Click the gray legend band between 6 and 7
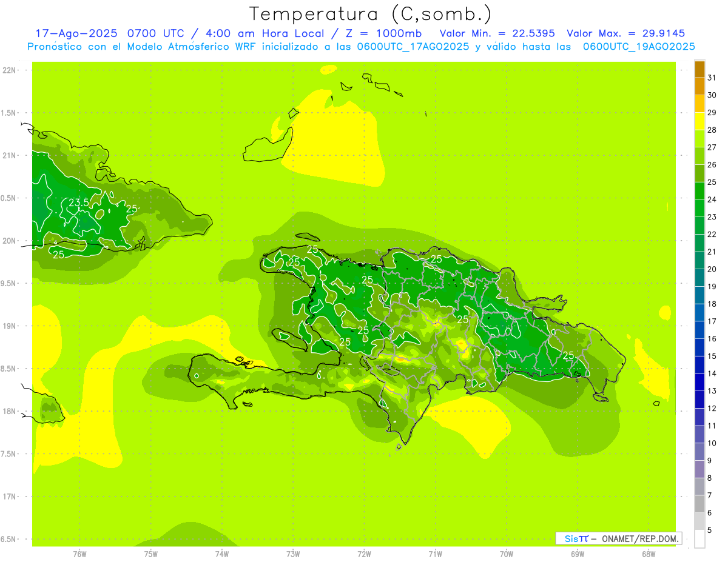 tap(699, 504)
